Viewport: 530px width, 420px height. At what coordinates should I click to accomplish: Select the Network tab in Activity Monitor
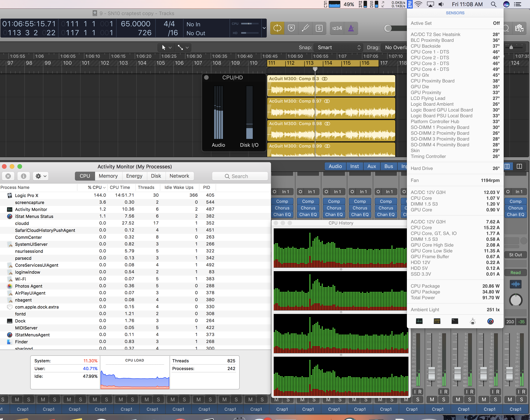click(x=179, y=176)
